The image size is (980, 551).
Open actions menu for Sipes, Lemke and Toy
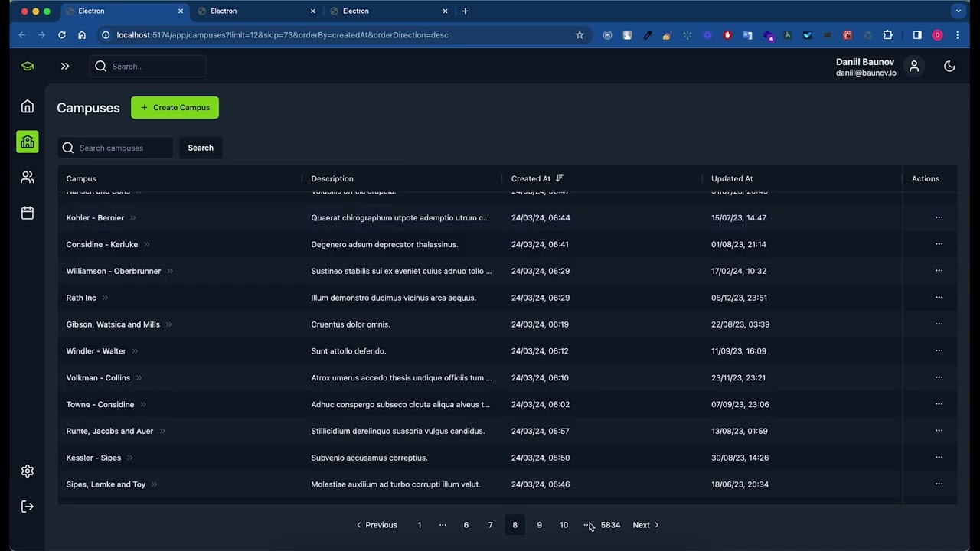pyautogui.click(x=939, y=484)
